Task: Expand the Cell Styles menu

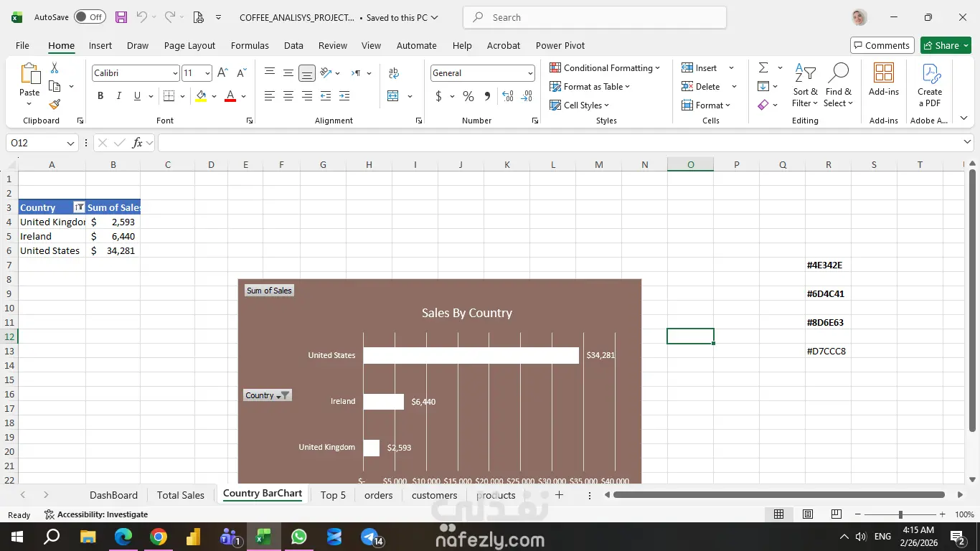Action: point(579,105)
